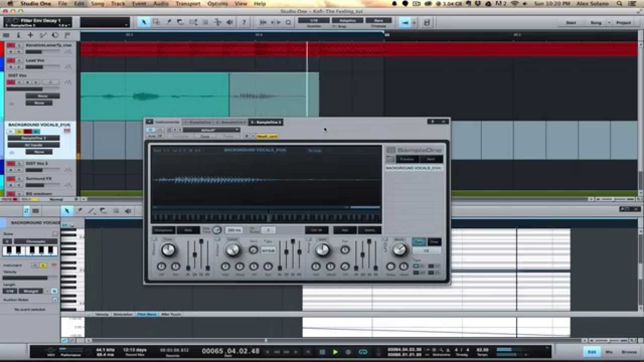The height and width of the screenshot is (362, 644).
Task: Click the Filter Cutoff knob in SampleOne
Action: click(232, 249)
